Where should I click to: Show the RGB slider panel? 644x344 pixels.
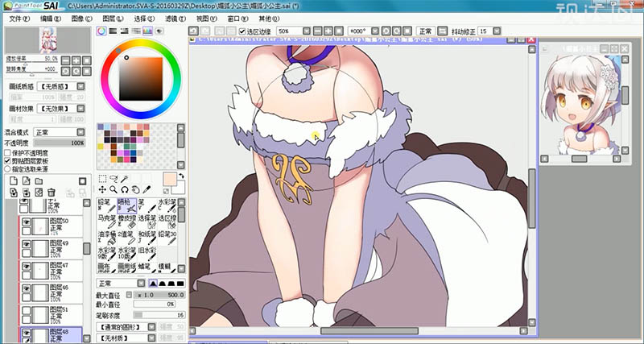(113, 31)
